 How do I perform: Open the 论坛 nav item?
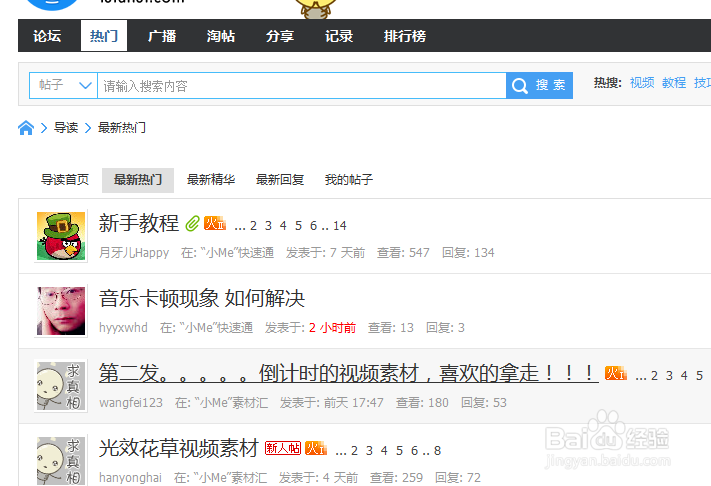point(47,36)
